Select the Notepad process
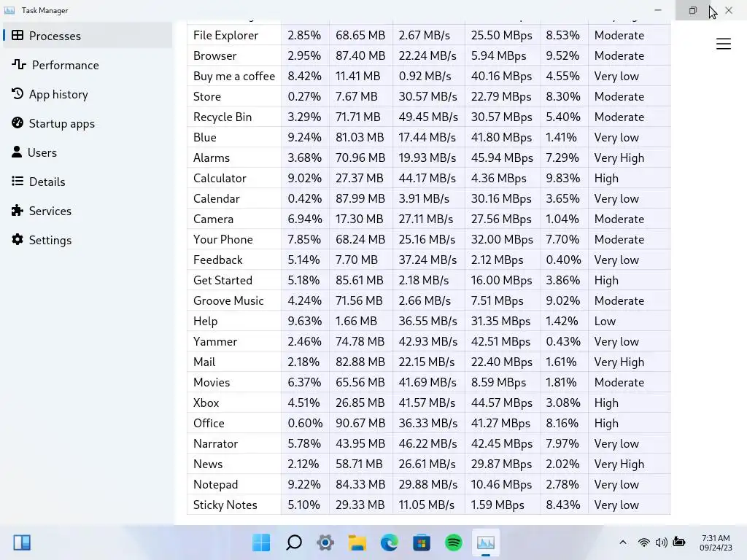Image resolution: width=747 pixels, height=560 pixels. 428,484
